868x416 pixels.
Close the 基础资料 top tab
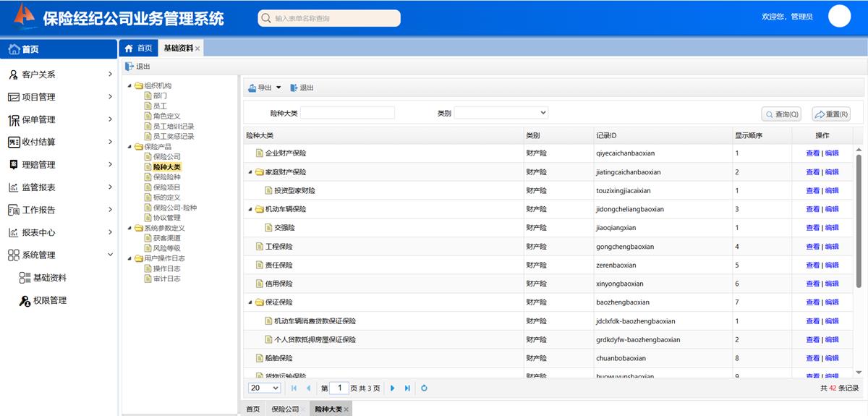tap(198, 48)
